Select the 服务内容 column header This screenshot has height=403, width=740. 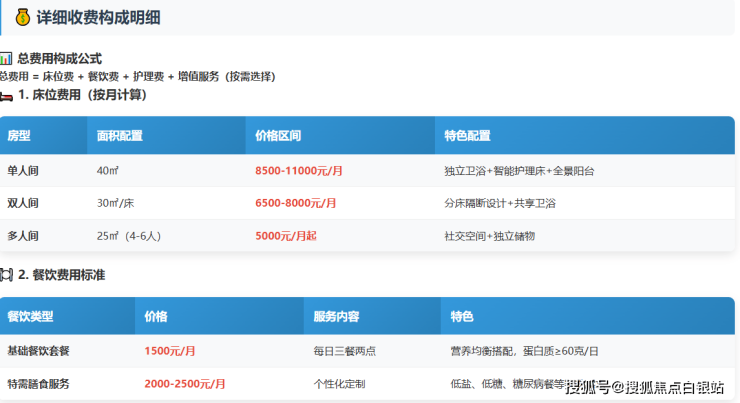click(336, 317)
